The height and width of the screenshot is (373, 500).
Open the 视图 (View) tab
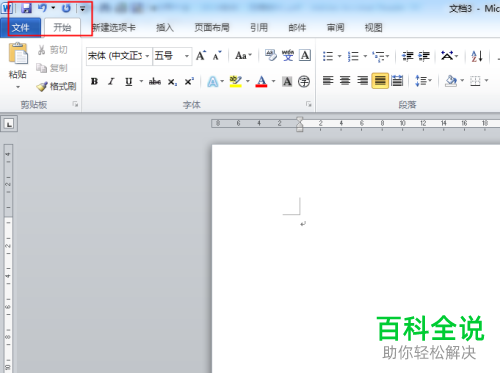coord(373,28)
